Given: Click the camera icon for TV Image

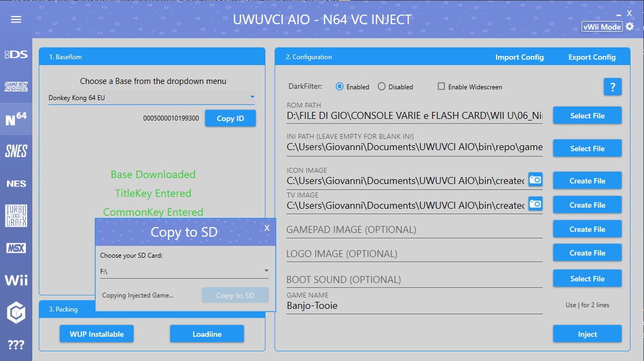Looking at the screenshot, I should [535, 204].
